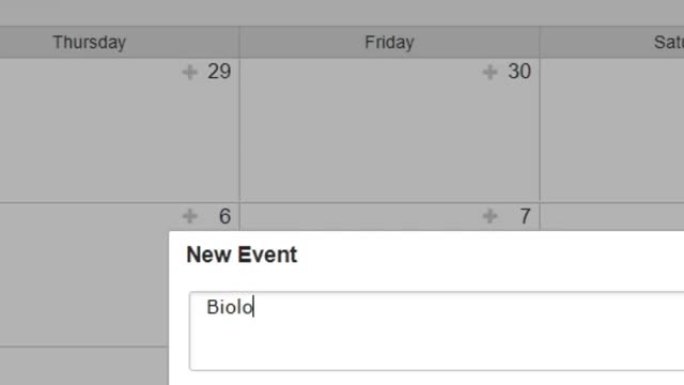This screenshot has width=684, height=385.
Task: Open day 6 by its date number
Action: pyautogui.click(x=225, y=216)
